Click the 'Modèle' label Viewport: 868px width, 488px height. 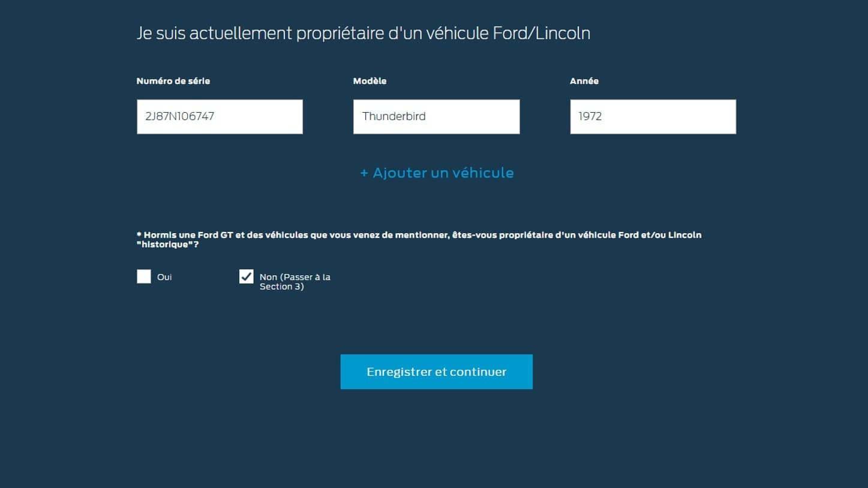pos(370,81)
